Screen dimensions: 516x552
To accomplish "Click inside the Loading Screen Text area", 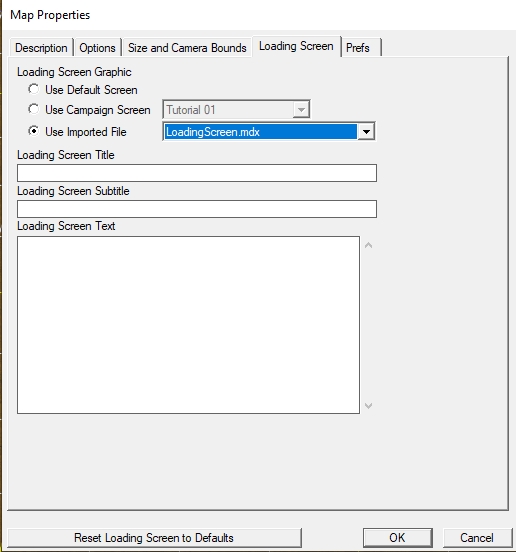I will (x=188, y=325).
